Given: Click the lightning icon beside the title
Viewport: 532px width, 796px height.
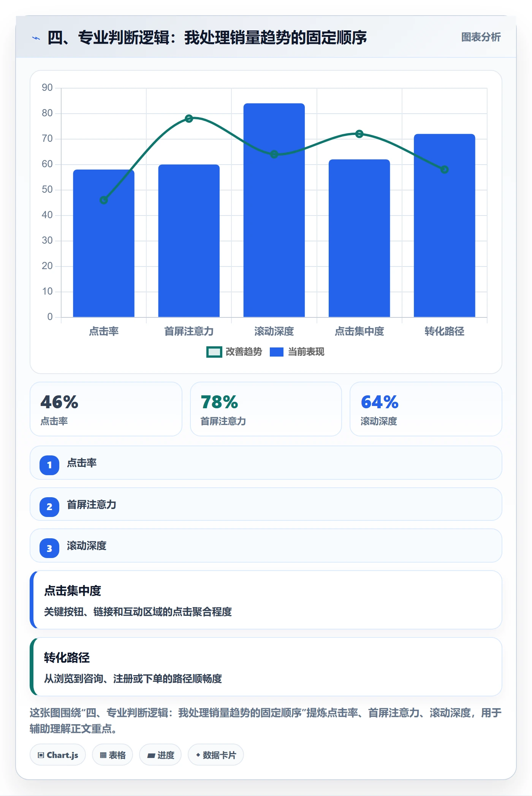Looking at the screenshot, I should pyautogui.click(x=36, y=38).
